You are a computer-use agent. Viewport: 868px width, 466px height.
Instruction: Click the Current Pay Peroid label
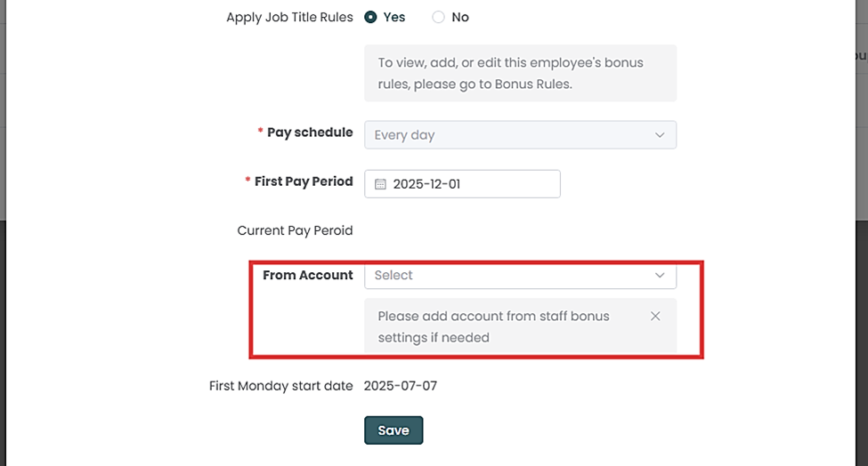tap(295, 230)
